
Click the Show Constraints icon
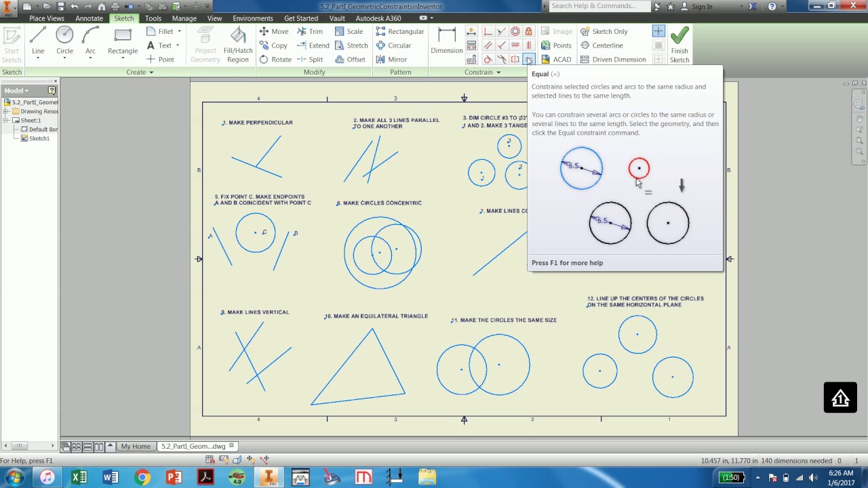(471, 45)
